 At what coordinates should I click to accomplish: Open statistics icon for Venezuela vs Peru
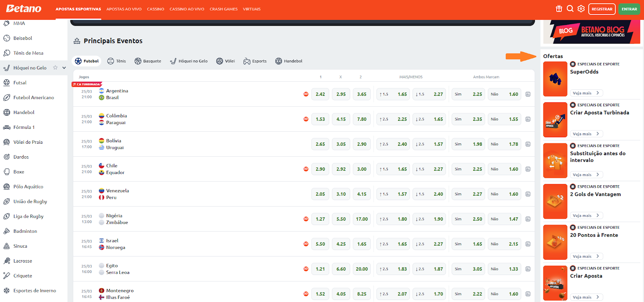click(528, 194)
